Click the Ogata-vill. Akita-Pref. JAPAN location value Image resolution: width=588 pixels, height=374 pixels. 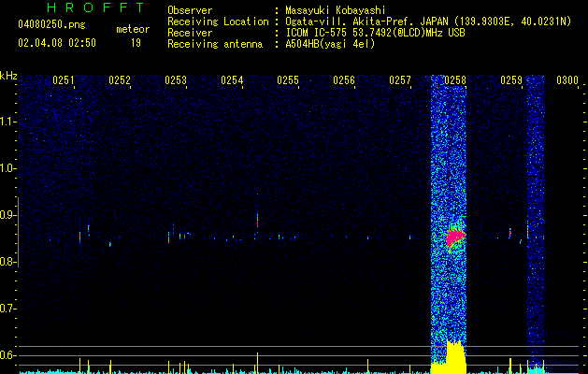tap(428, 22)
